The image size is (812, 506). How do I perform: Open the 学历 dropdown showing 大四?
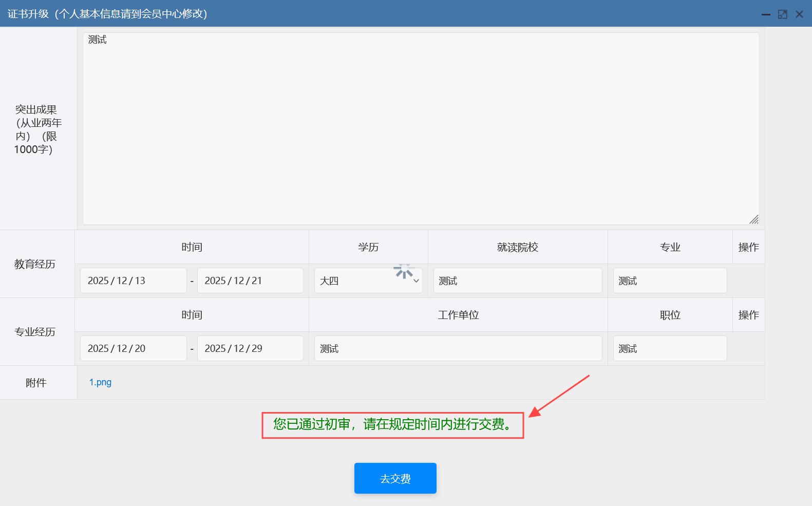[x=368, y=280]
